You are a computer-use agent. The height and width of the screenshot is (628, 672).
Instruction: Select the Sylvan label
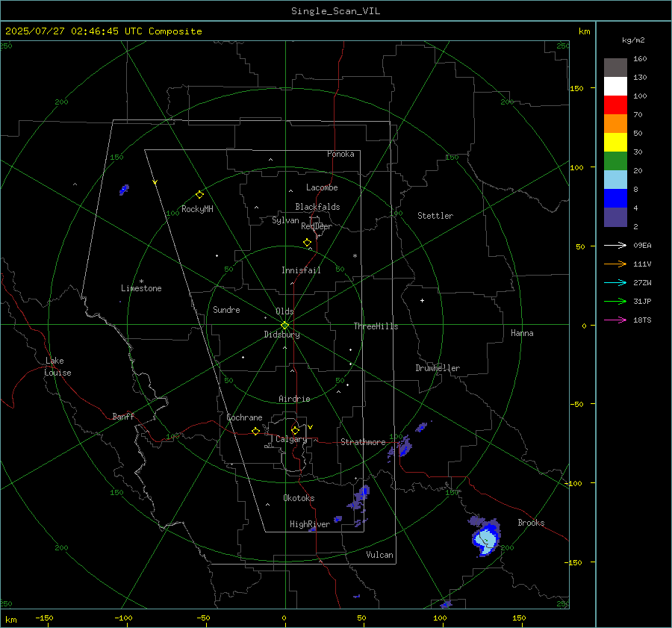tap(285, 220)
